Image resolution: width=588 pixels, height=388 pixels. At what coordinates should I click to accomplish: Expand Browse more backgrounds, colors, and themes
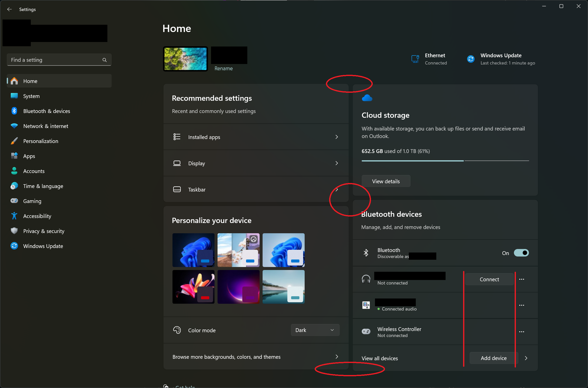[x=336, y=357]
